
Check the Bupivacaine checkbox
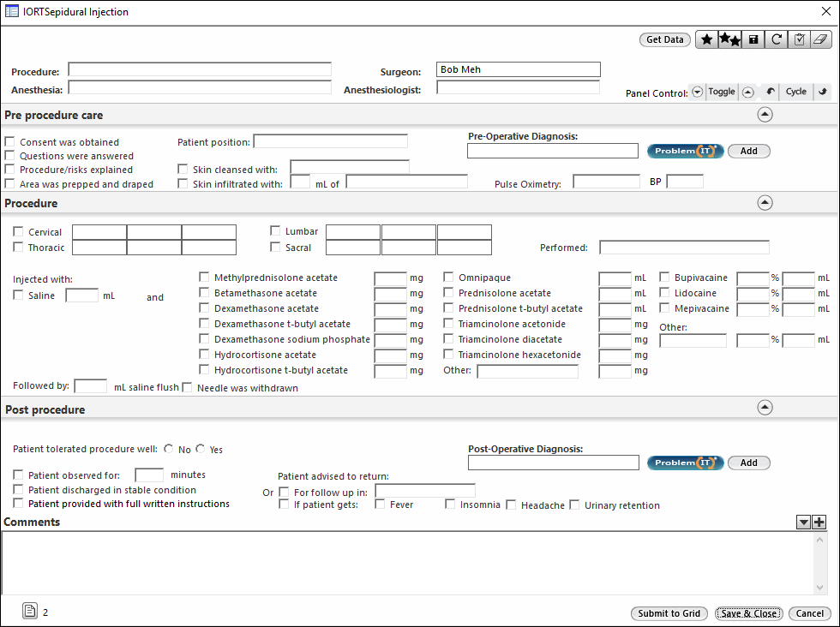pyautogui.click(x=665, y=278)
